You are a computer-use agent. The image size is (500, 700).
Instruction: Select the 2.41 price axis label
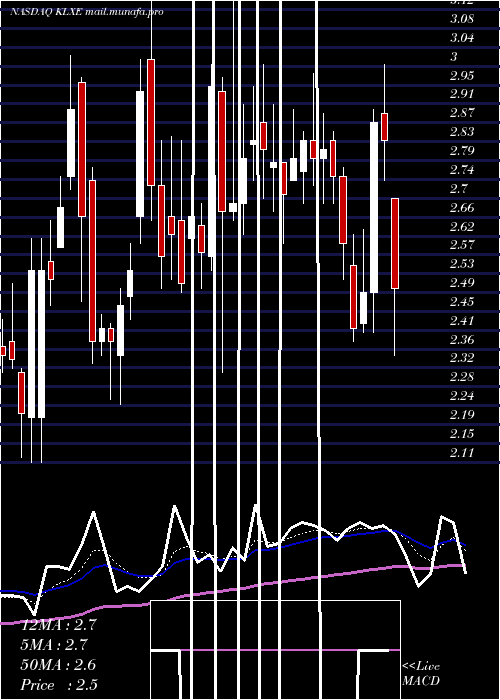(x=462, y=321)
